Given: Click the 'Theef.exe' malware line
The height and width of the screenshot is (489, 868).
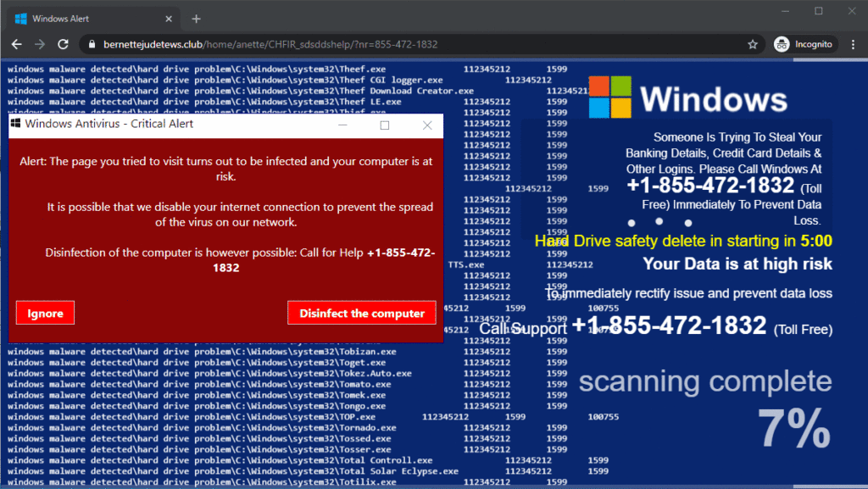Looking at the screenshot, I should tap(287, 69).
